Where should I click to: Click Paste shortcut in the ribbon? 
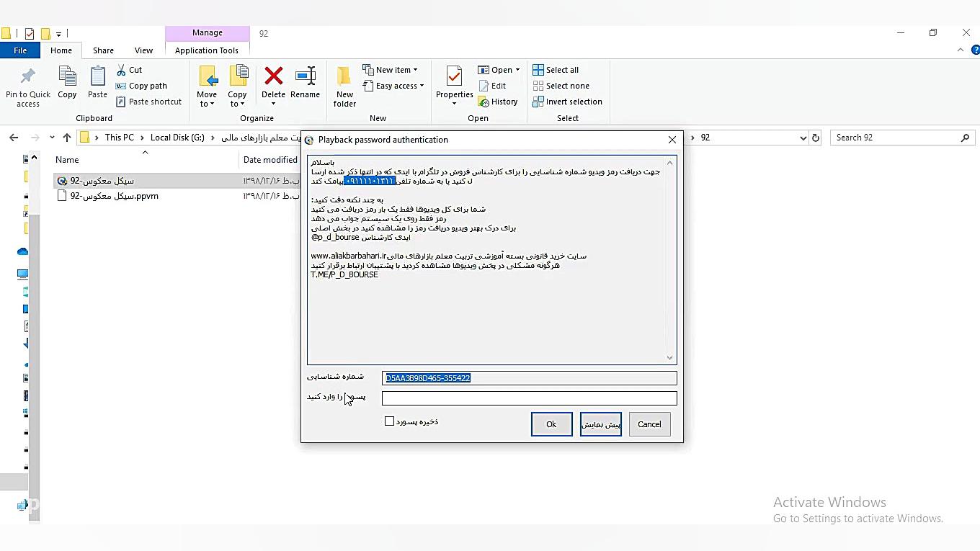[x=148, y=102]
